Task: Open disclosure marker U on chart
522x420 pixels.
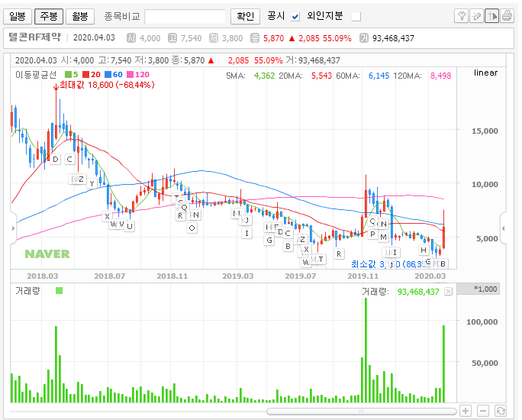Action: coord(130,227)
